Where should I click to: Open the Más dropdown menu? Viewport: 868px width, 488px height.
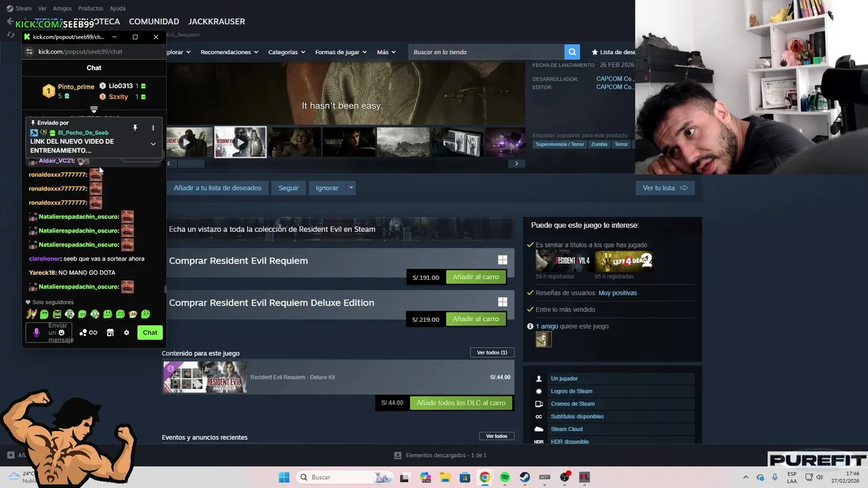(x=387, y=52)
